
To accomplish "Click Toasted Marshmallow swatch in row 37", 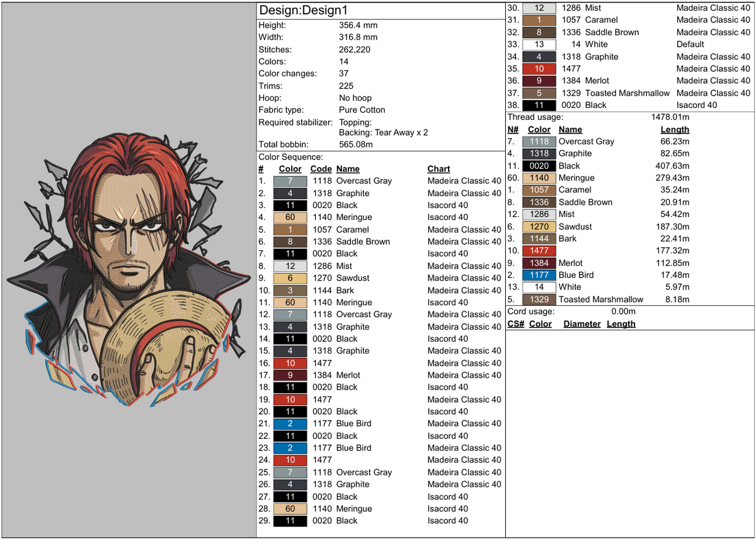I will pyautogui.click(x=539, y=93).
